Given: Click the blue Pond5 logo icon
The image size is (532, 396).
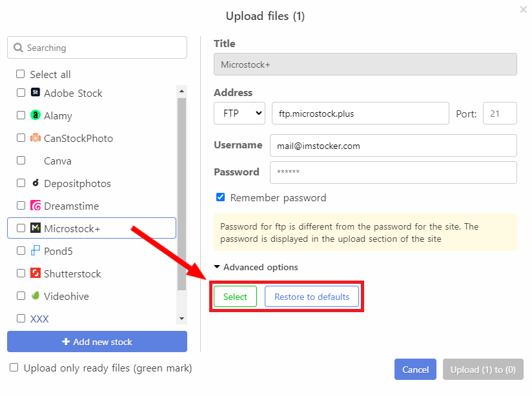Looking at the screenshot, I should coord(36,250).
